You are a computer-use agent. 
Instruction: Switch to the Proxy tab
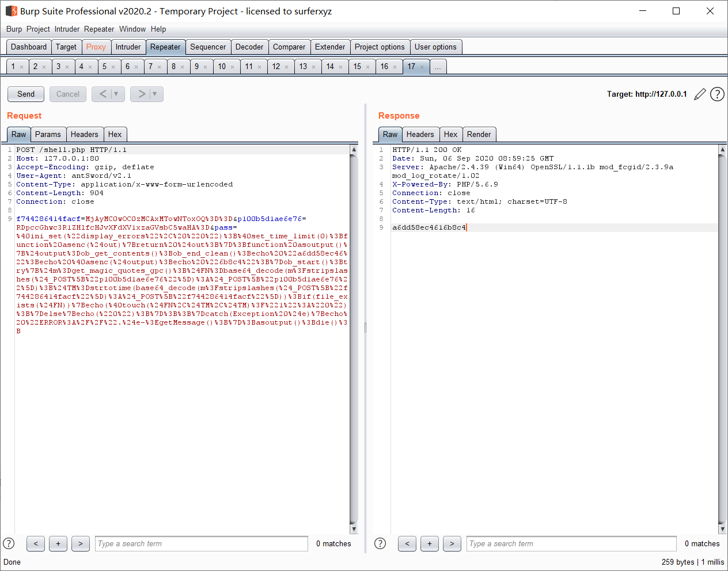point(96,47)
